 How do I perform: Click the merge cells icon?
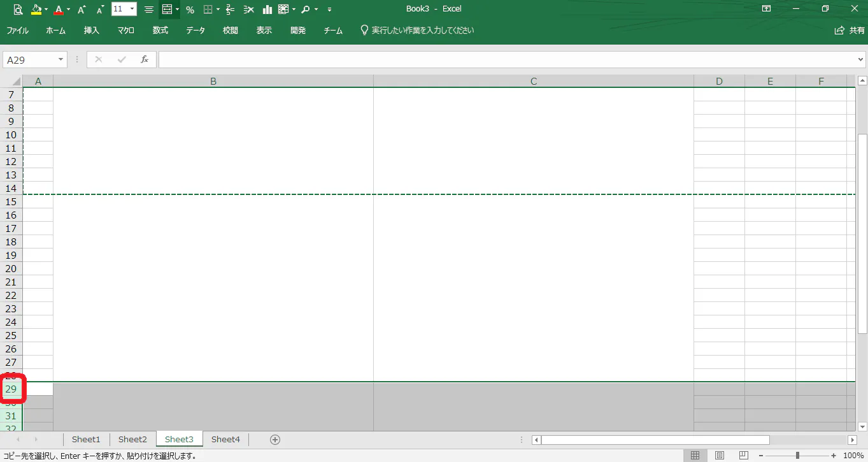(x=167, y=10)
